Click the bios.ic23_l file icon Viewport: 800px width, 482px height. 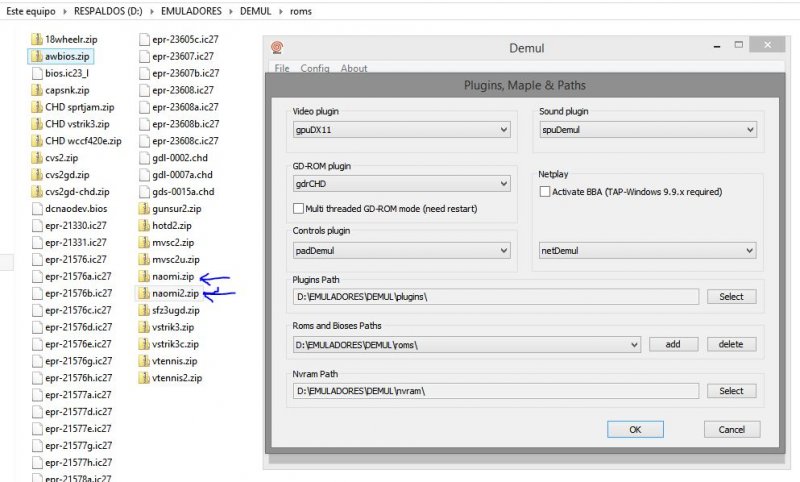(x=37, y=73)
